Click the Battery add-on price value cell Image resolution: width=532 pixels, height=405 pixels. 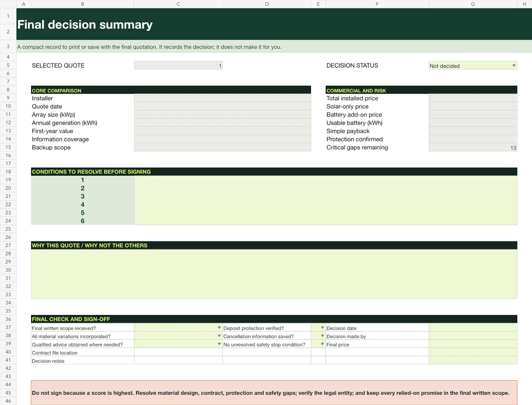pos(473,114)
